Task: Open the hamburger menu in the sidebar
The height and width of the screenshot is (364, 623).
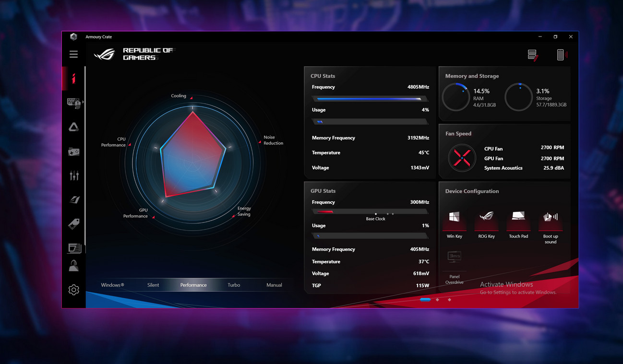Action: pyautogui.click(x=73, y=54)
